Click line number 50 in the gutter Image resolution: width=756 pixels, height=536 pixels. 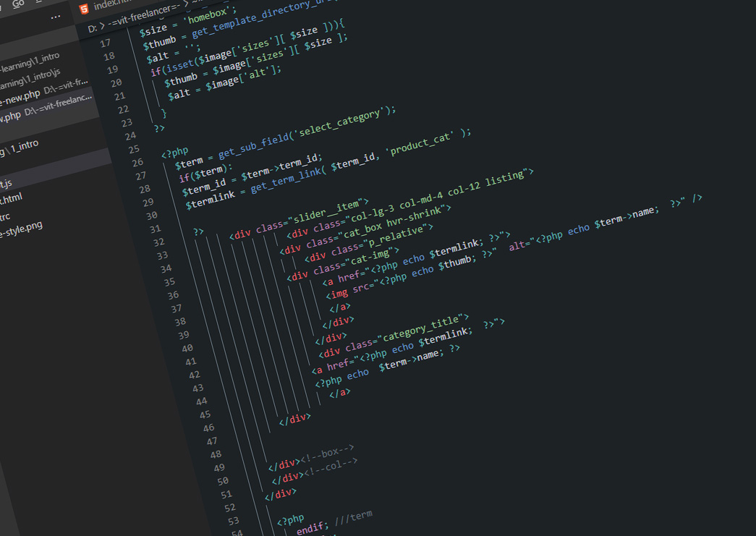[x=222, y=481]
